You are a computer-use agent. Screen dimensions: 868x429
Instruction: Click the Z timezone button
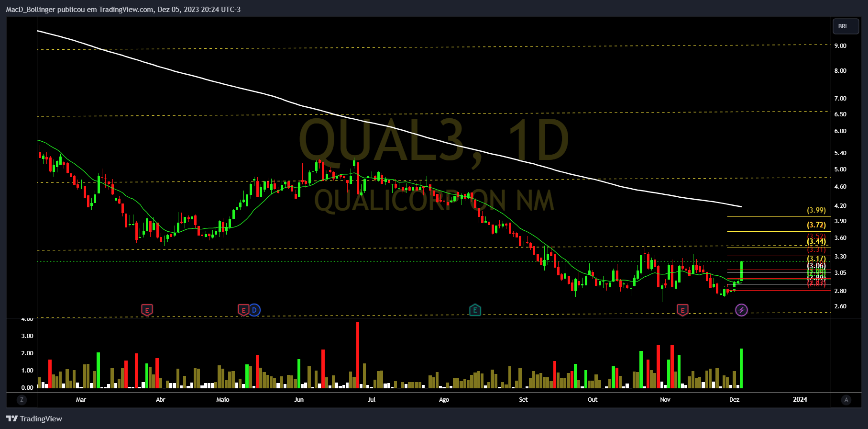coord(21,400)
